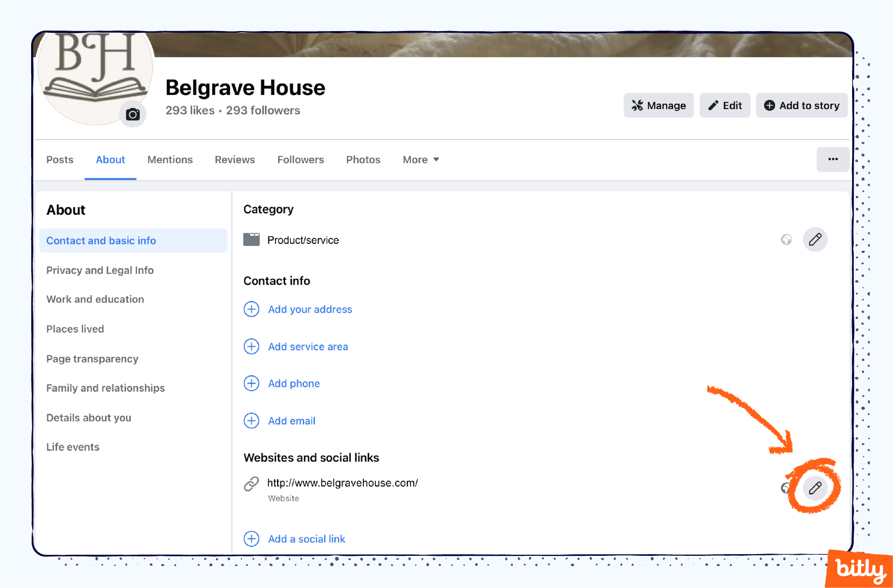Click the Add to story button
Viewport: 893px width, 588px height.
pos(801,105)
